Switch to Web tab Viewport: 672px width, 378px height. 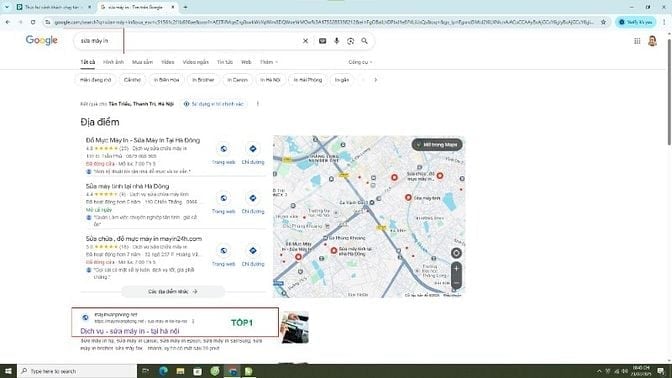246,62
